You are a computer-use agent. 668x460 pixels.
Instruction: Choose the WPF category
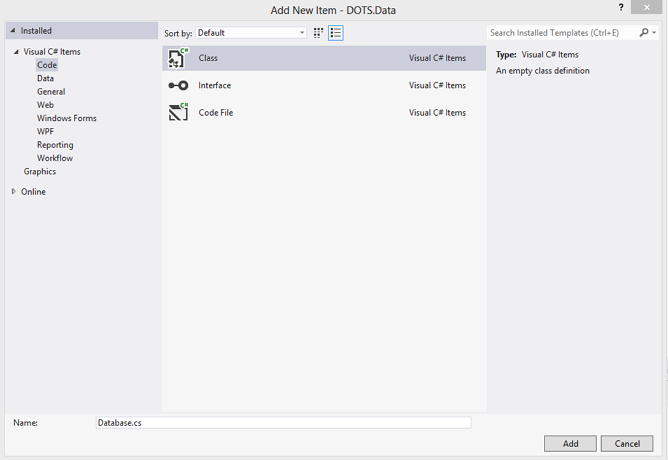tap(45, 132)
